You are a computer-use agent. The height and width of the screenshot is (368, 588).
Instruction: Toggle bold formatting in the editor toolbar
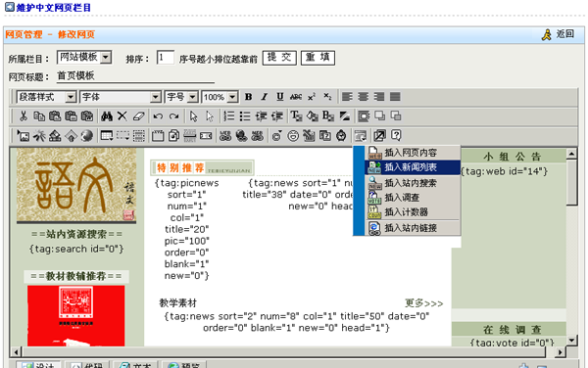click(248, 97)
